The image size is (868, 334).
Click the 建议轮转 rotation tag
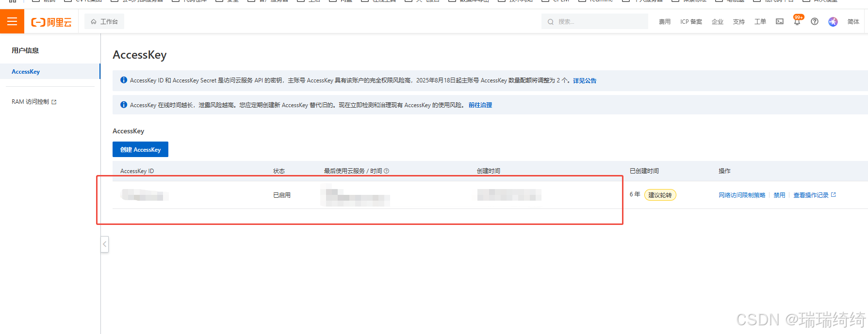660,195
